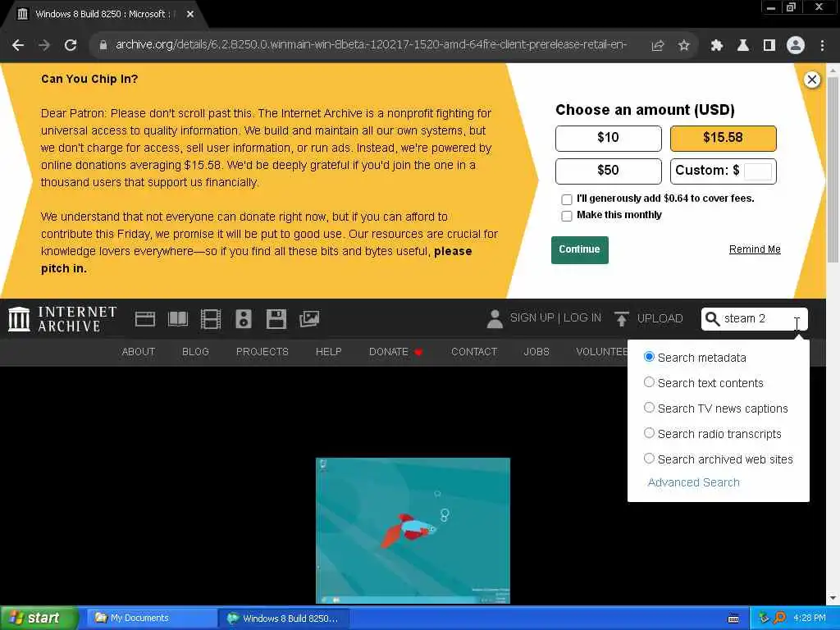Select Search radio transcripts option
The width and height of the screenshot is (840, 630).
click(649, 433)
